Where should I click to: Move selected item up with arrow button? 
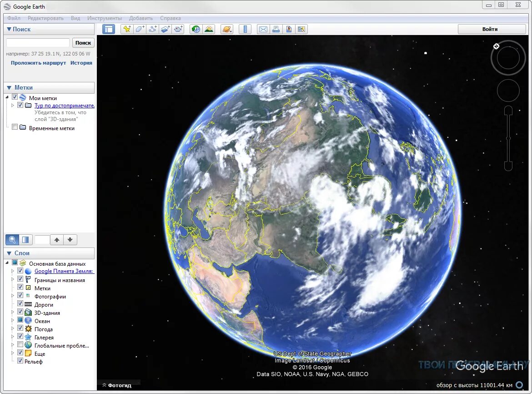coord(57,240)
